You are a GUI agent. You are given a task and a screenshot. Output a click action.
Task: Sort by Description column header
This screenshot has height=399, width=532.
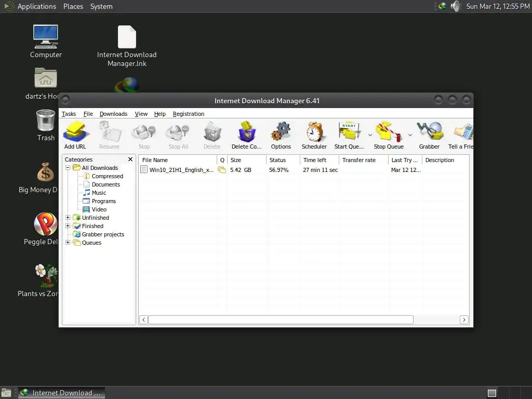[x=445, y=160]
